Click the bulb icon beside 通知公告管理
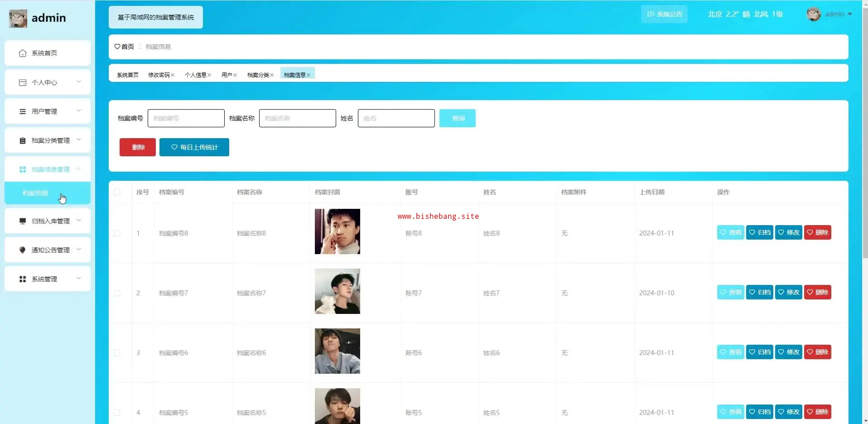The image size is (868, 424). pos(23,250)
